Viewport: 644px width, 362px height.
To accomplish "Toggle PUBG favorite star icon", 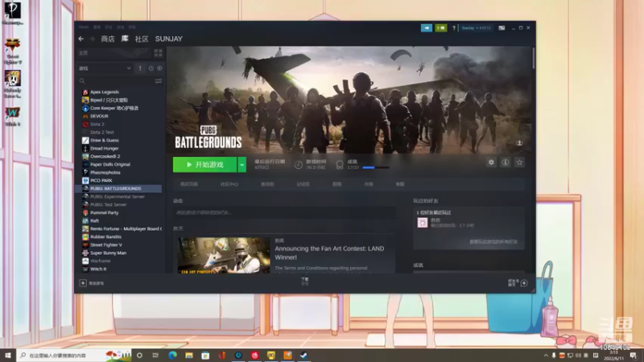I will (x=519, y=162).
